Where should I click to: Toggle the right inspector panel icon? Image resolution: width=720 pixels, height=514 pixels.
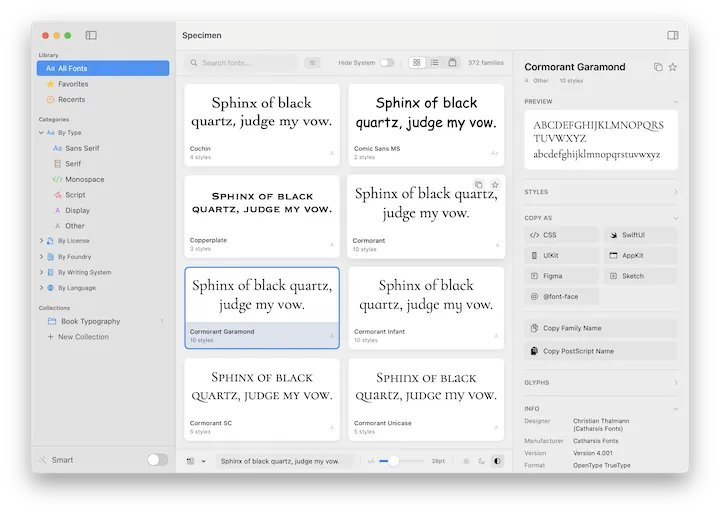pyautogui.click(x=673, y=35)
